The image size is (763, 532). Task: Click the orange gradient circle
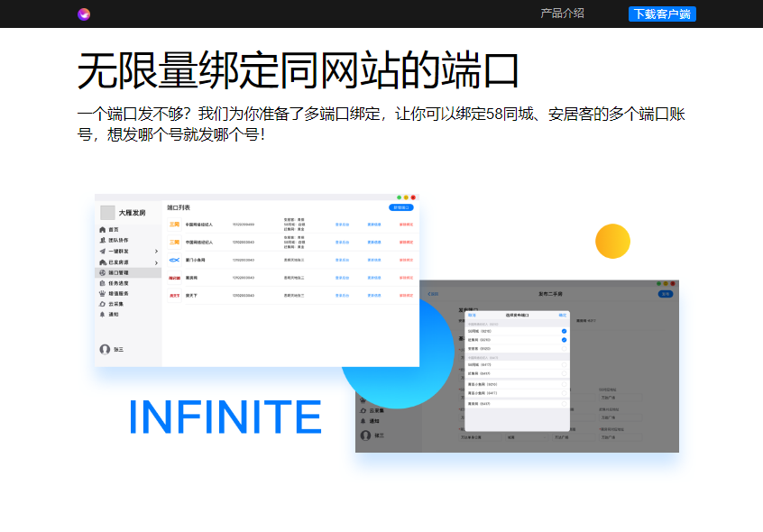point(612,241)
